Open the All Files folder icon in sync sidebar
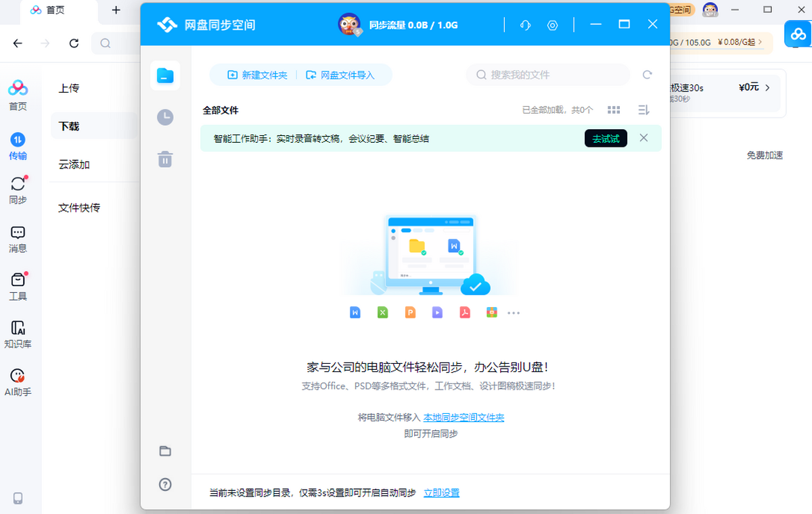Viewport: 812px width, 514px height. [x=165, y=75]
